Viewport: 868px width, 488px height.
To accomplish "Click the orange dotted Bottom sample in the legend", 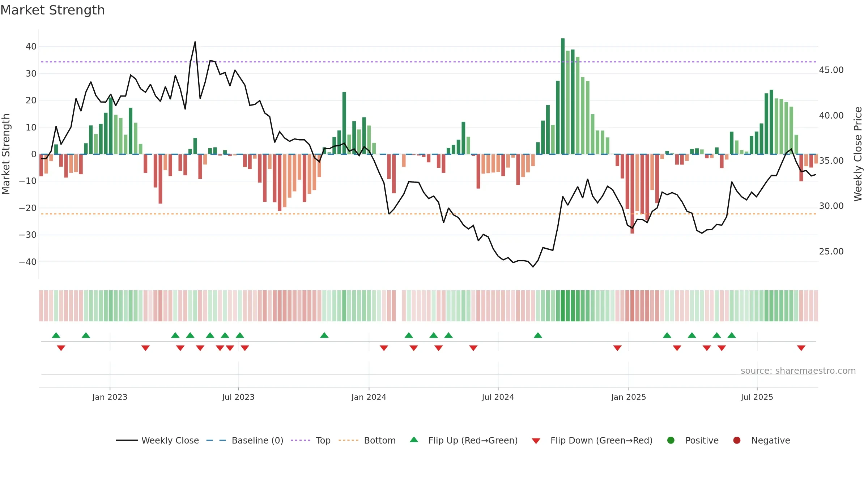I will pyautogui.click(x=349, y=440).
